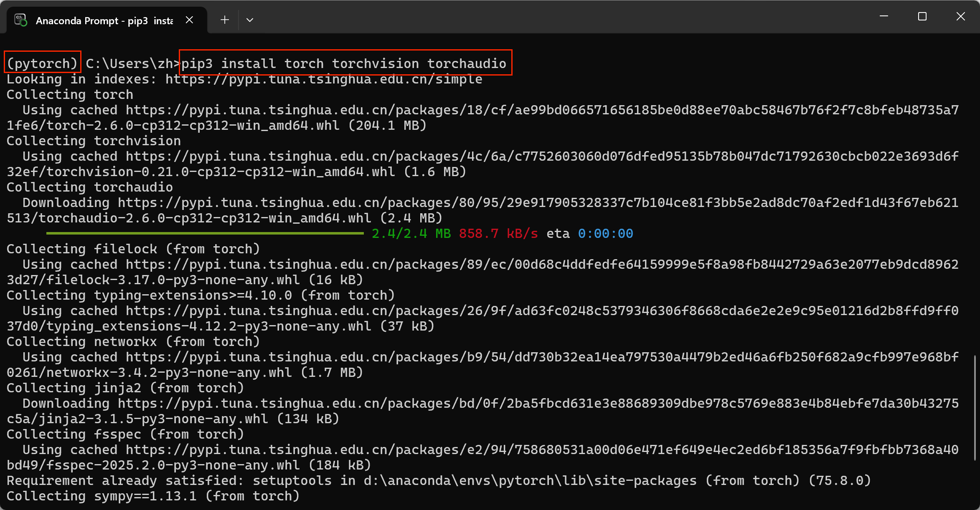Viewport: 980px width, 510px height.
Task: Click the networkx-3.4.2 wheel filename
Action: (x=169, y=373)
